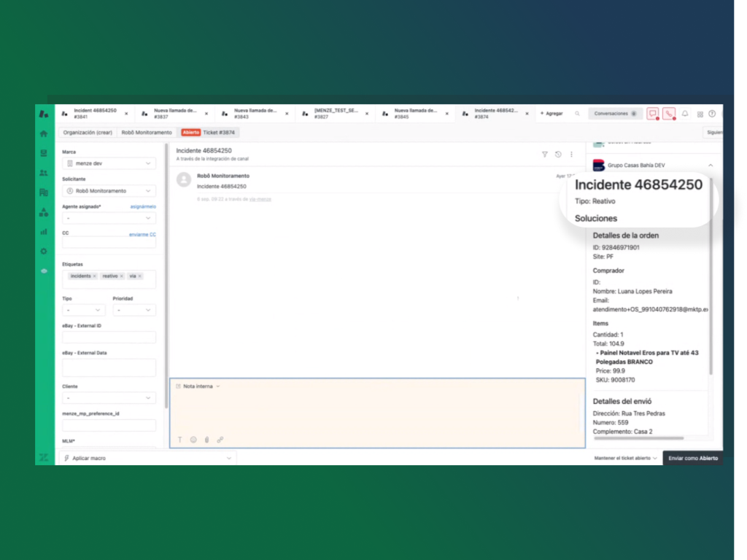
Task: Open the Aplicar macro dropdown
Action: pyautogui.click(x=147, y=458)
